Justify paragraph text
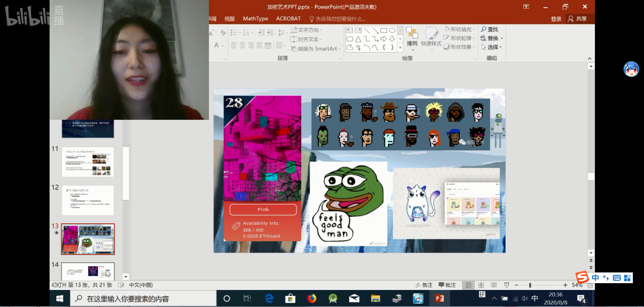Viewport: 644px width, 307px height. click(260, 45)
